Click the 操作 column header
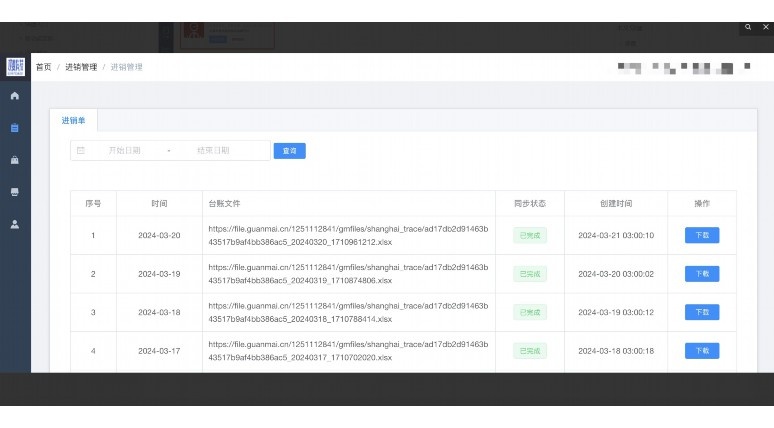774x428 pixels. pyautogui.click(x=702, y=203)
